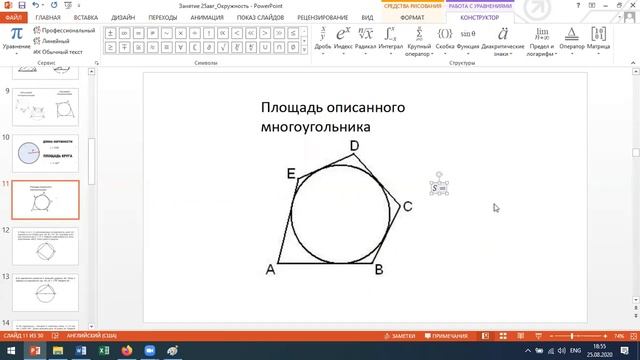Viewport: 640px width, 360px height.
Task: Open the Оператор structures menu
Action: pyautogui.click(x=571, y=41)
